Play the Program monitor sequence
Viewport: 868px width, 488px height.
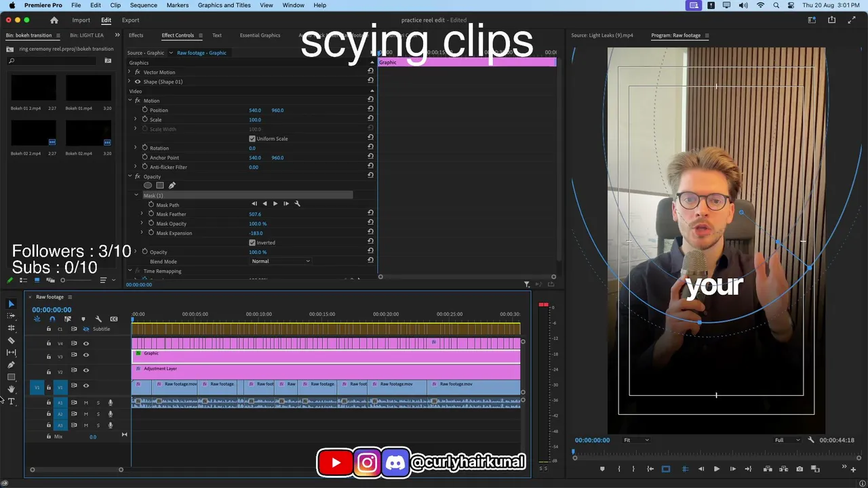click(716, 469)
